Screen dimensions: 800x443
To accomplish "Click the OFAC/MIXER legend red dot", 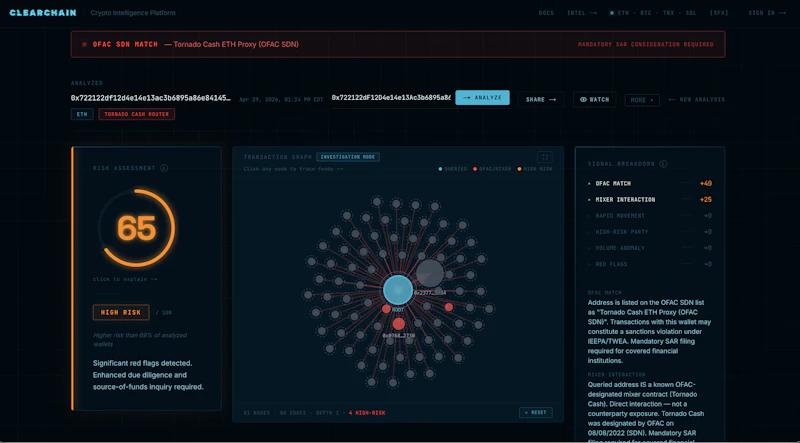I will 475,169.
